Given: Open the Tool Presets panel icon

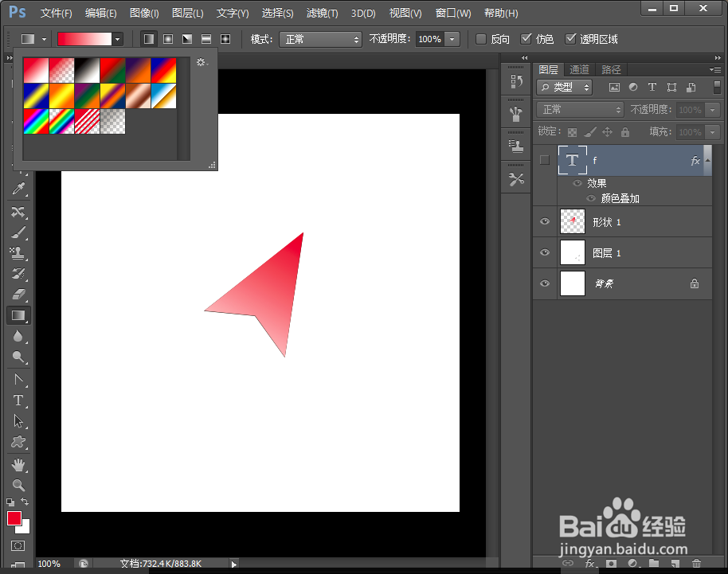Looking at the screenshot, I should [x=516, y=179].
